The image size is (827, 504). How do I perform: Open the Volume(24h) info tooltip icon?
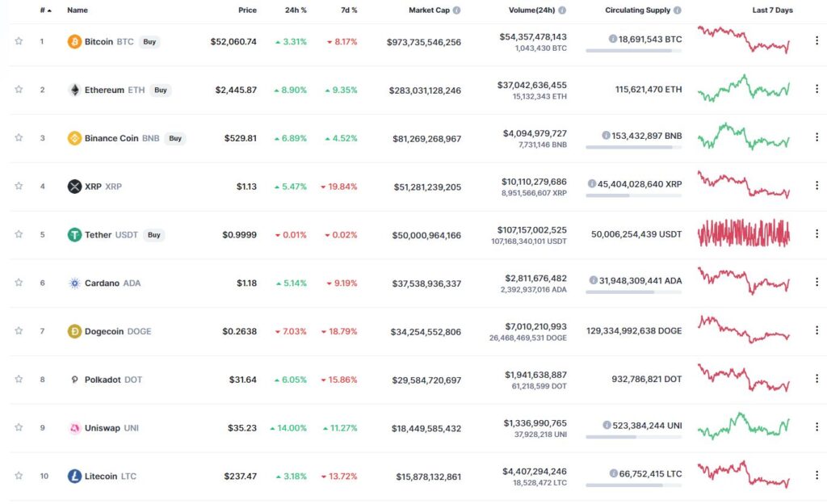coord(562,10)
